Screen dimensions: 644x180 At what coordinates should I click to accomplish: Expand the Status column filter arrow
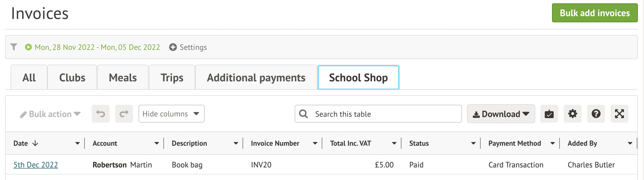click(473, 143)
